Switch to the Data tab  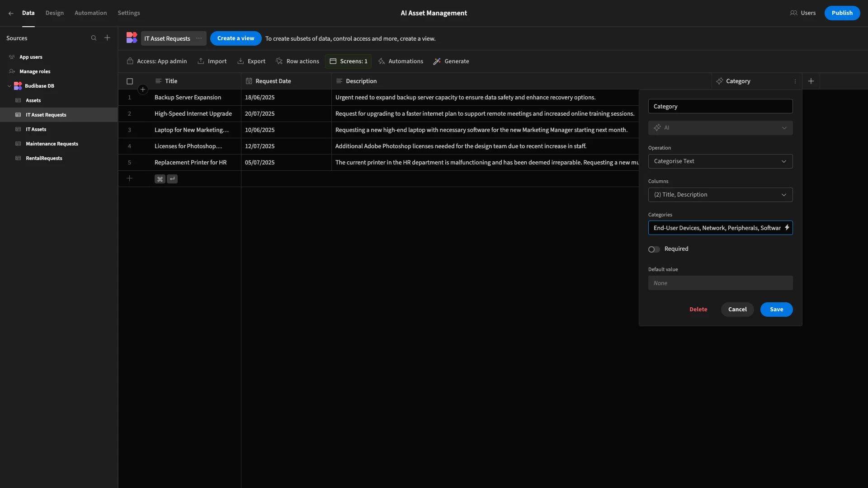(28, 13)
